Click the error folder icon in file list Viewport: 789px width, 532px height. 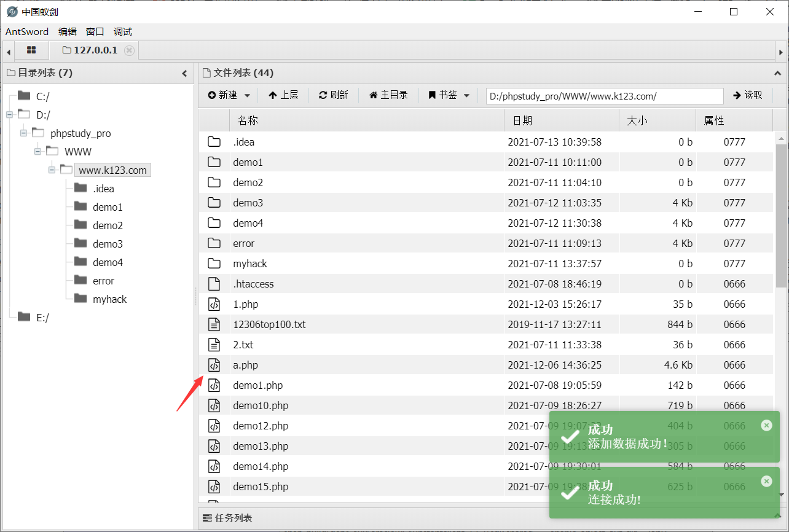(x=214, y=243)
